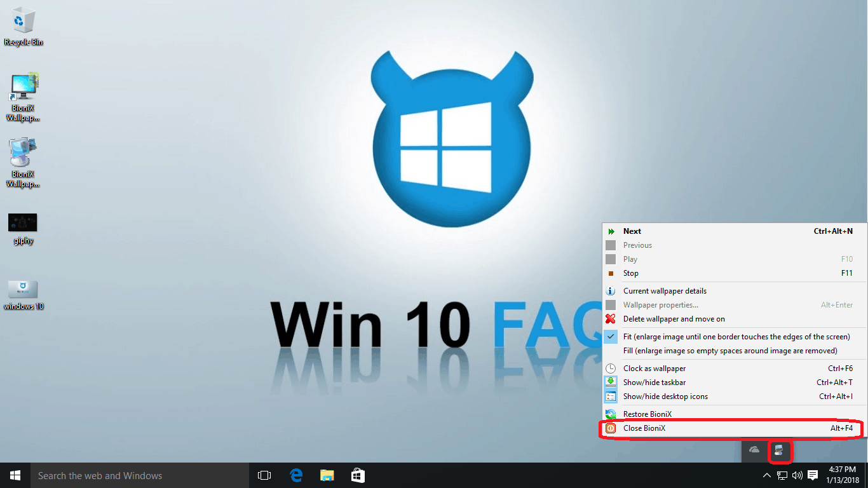Select the windows 10 image file on desktop
This screenshot has width=868, height=488.
[24, 295]
